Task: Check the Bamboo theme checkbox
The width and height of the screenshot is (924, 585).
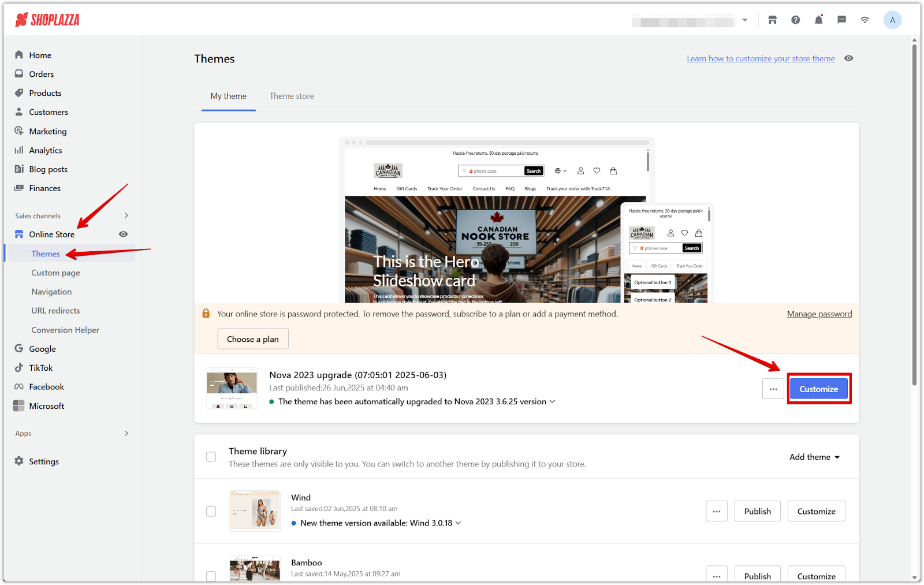Action: click(x=211, y=576)
